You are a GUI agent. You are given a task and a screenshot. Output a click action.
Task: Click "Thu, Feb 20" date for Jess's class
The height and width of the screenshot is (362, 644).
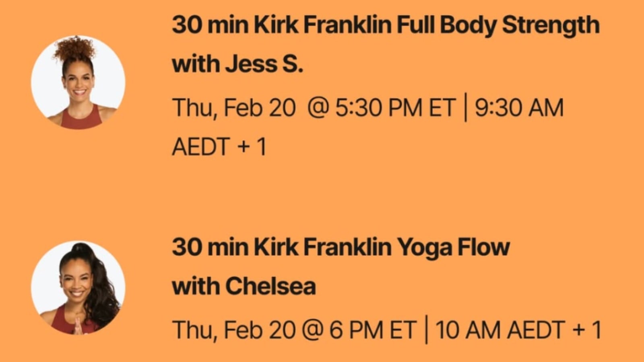pos(234,108)
